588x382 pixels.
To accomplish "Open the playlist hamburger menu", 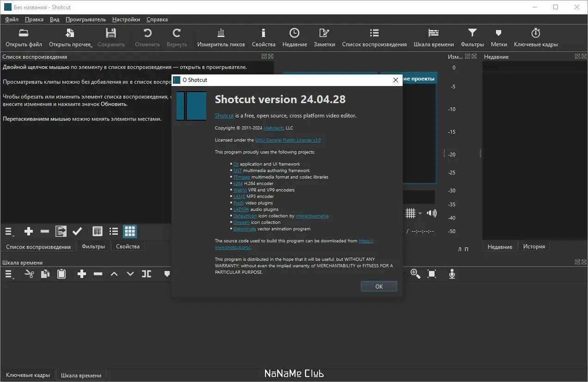I will coord(9,231).
